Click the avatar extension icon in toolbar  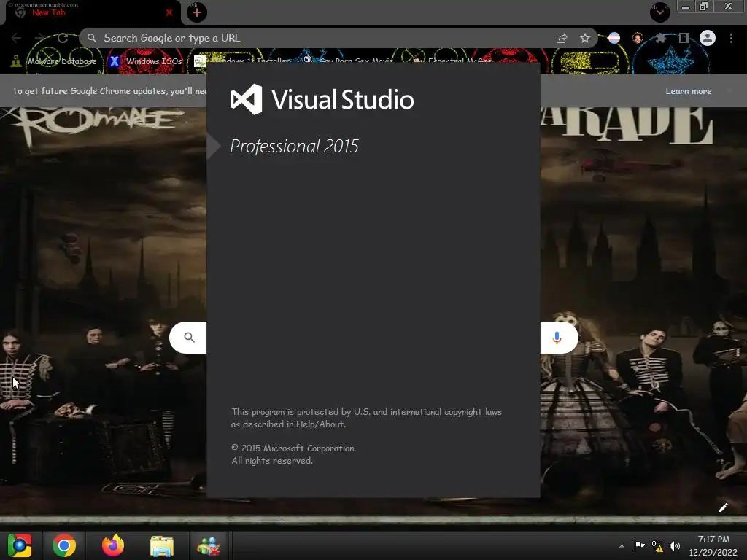(x=638, y=38)
